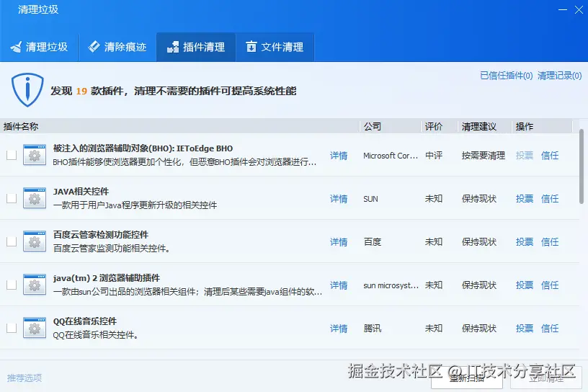View 详情 for java(tm) 2 浏览器辅助插件
Screen dimensions: 588x392
point(339,285)
